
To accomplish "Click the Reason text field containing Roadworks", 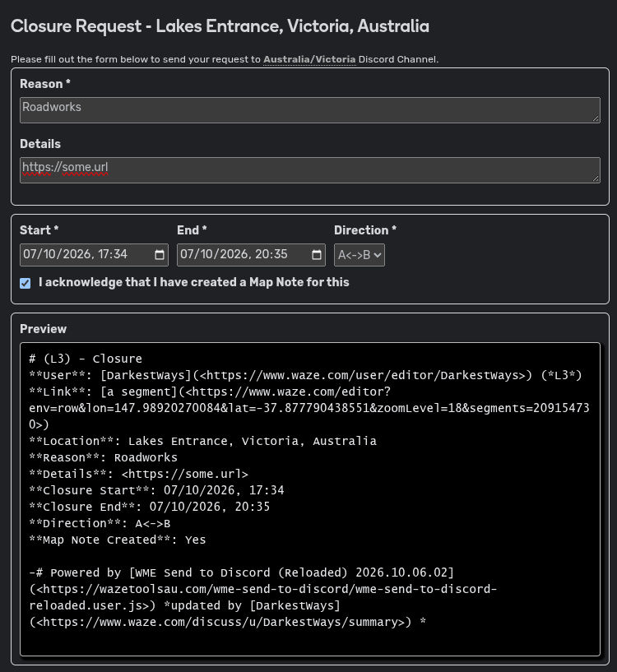I will (x=310, y=110).
